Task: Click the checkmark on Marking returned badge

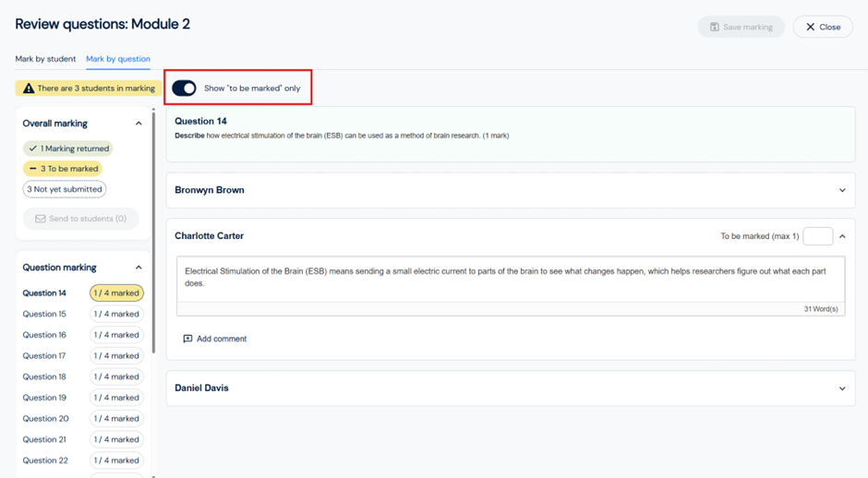Action: click(33, 149)
